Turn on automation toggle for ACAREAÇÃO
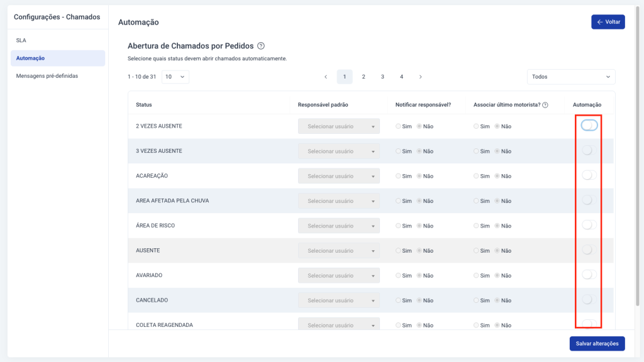644x362 pixels. [x=589, y=175]
